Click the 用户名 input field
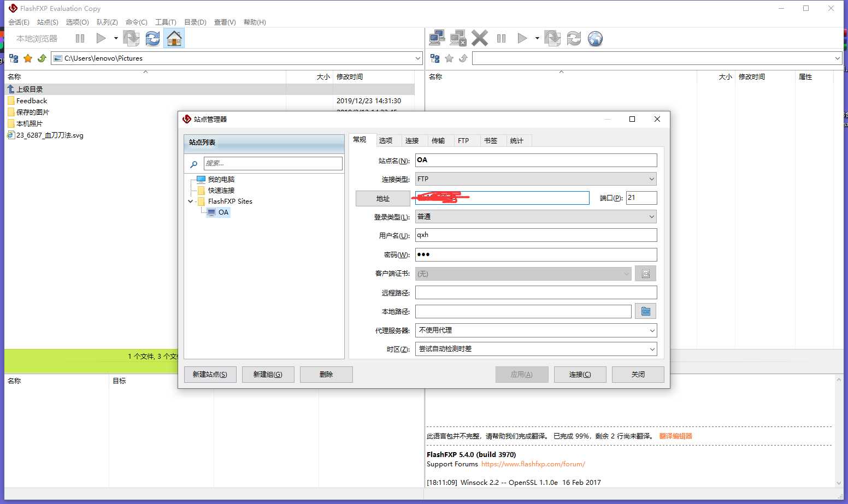This screenshot has width=848, height=504. (x=536, y=235)
